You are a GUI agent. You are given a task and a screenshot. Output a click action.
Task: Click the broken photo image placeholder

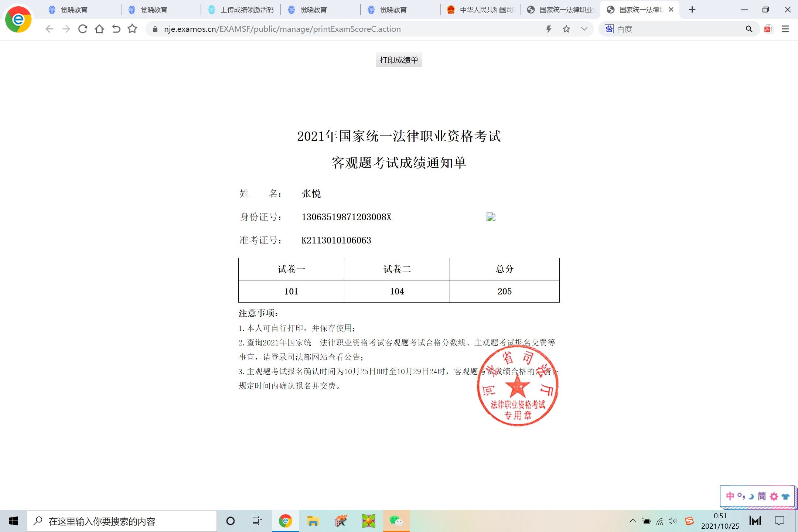(491, 217)
